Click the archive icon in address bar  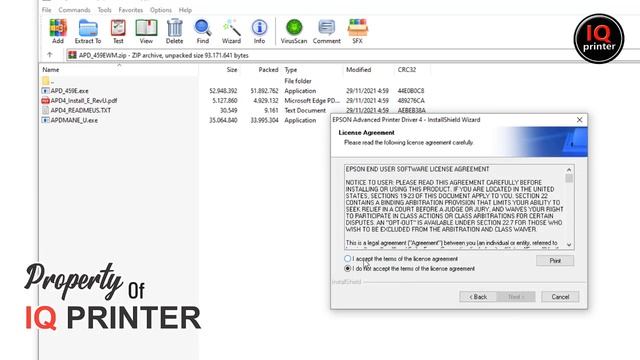pyautogui.click(x=72, y=55)
